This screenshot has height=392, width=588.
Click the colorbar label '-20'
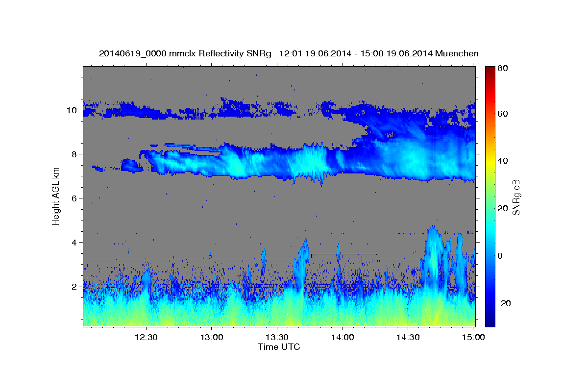tap(504, 303)
